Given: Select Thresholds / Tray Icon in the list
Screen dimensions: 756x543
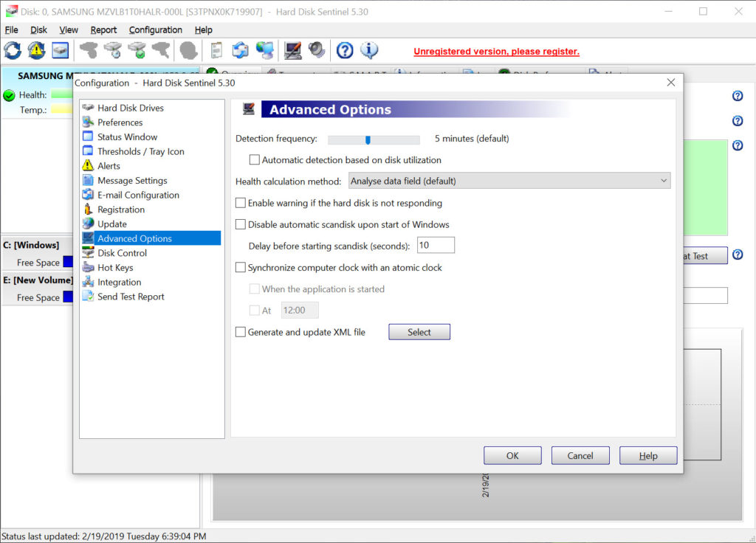Looking at the screenshot, I should point(141,151).
